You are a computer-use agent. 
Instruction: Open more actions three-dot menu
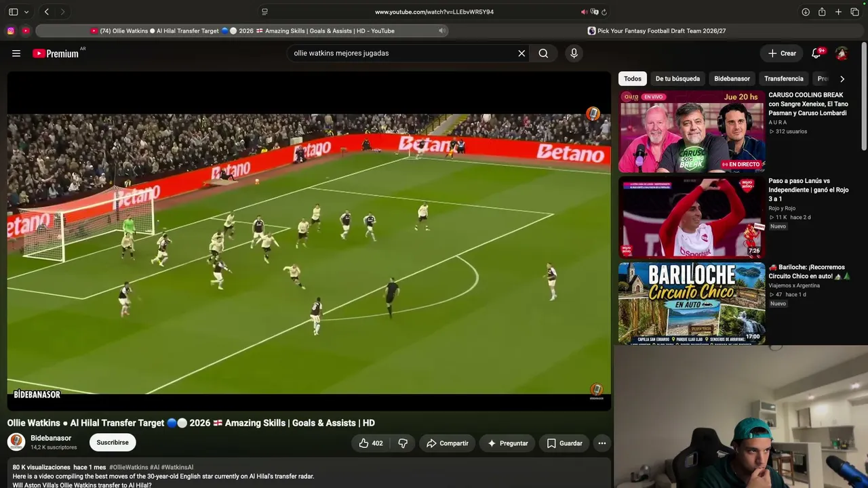(601, 443)
